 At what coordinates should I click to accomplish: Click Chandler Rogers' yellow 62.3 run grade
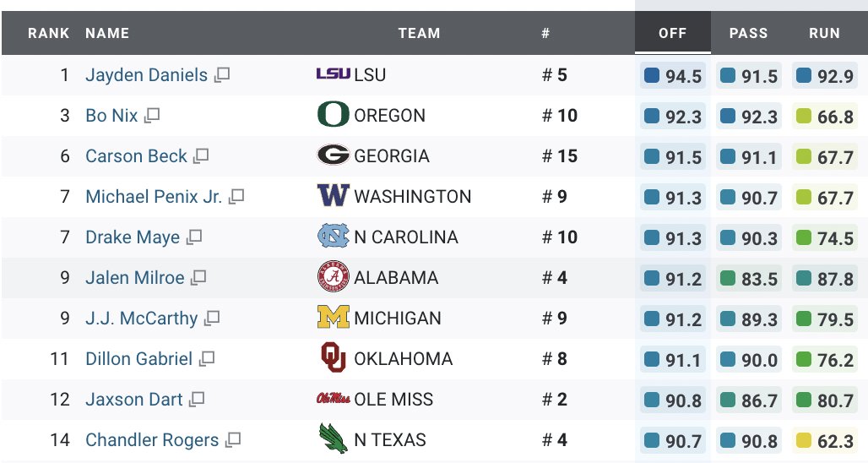[824, 441]
